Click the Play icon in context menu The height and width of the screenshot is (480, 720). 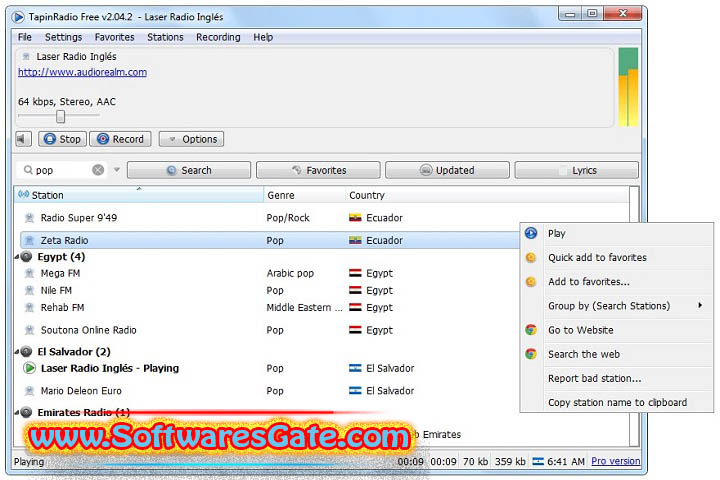tap(531, 233)
